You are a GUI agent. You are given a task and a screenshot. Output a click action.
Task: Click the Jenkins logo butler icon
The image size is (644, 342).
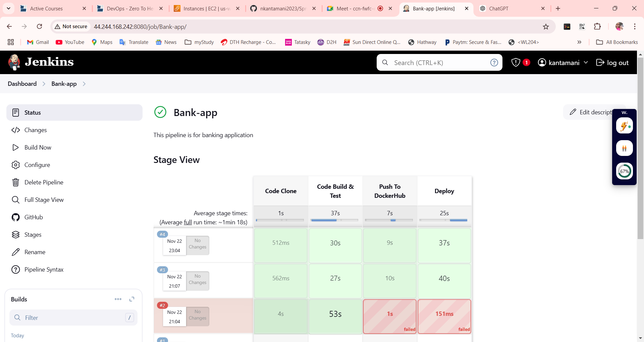pyautogui.click(x=14, y=62)
